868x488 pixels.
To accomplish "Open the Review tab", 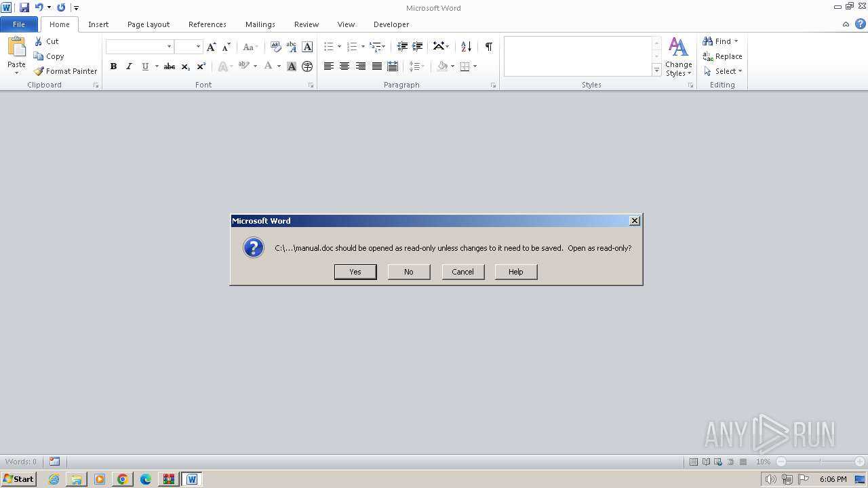I will [x=307, y=24].
